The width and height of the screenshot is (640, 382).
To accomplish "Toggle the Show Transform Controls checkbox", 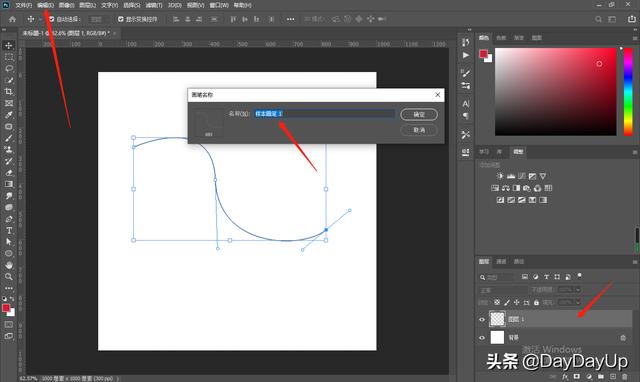I will click(x=121, y=19).
